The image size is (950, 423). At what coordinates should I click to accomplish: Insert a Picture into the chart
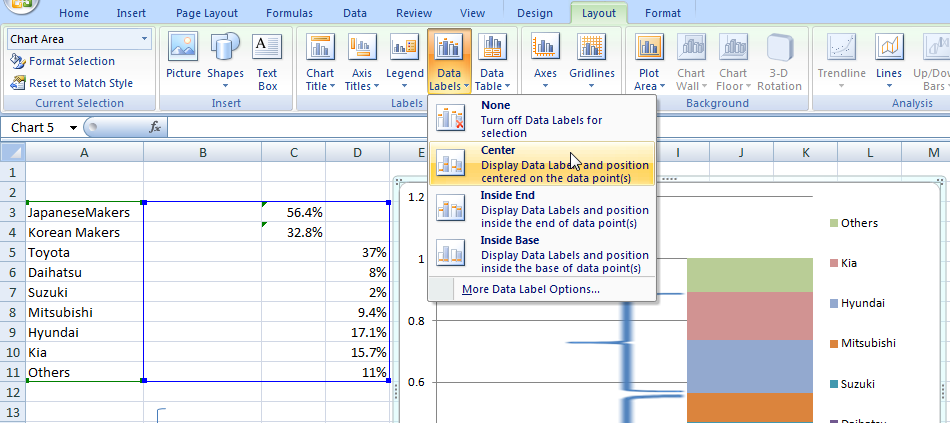pyautogui.click(x=184, y=58)
